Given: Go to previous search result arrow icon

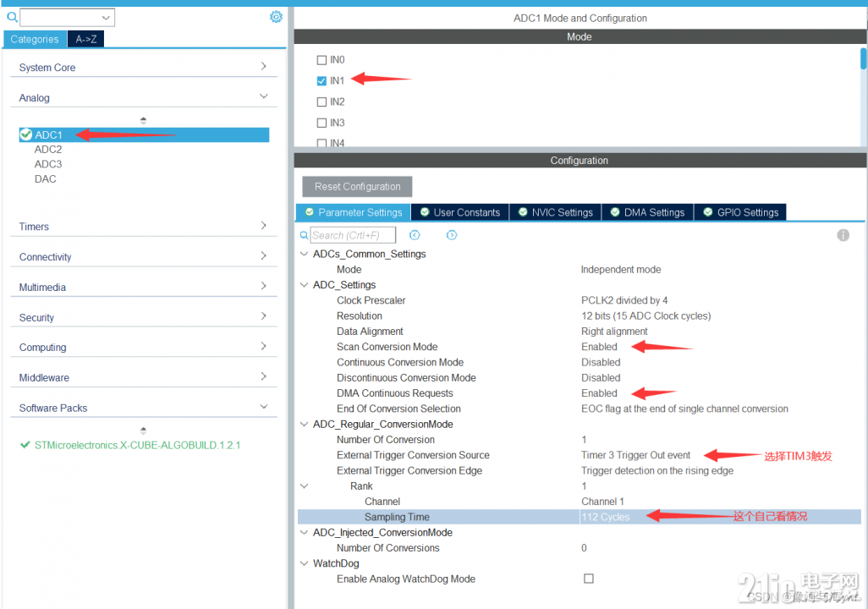Looking at the screenshot, I should click(x=415, y=235).
